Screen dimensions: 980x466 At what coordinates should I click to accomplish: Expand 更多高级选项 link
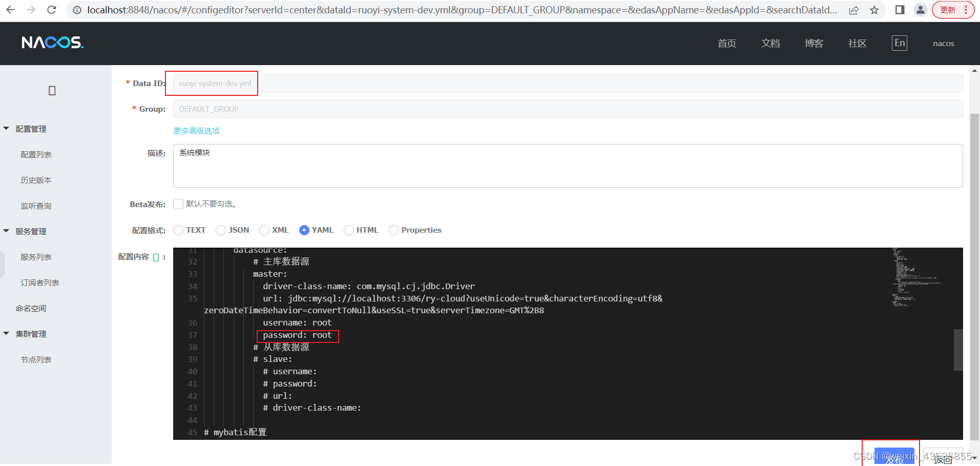197,131
